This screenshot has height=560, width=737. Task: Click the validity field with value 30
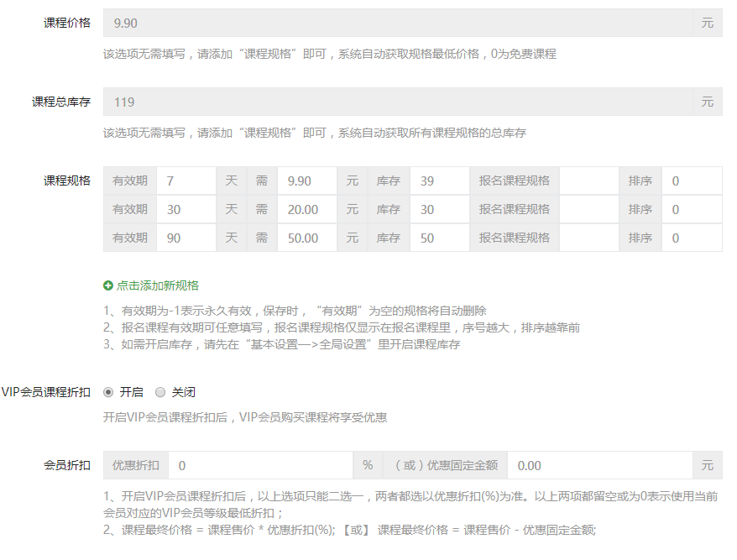186,209
